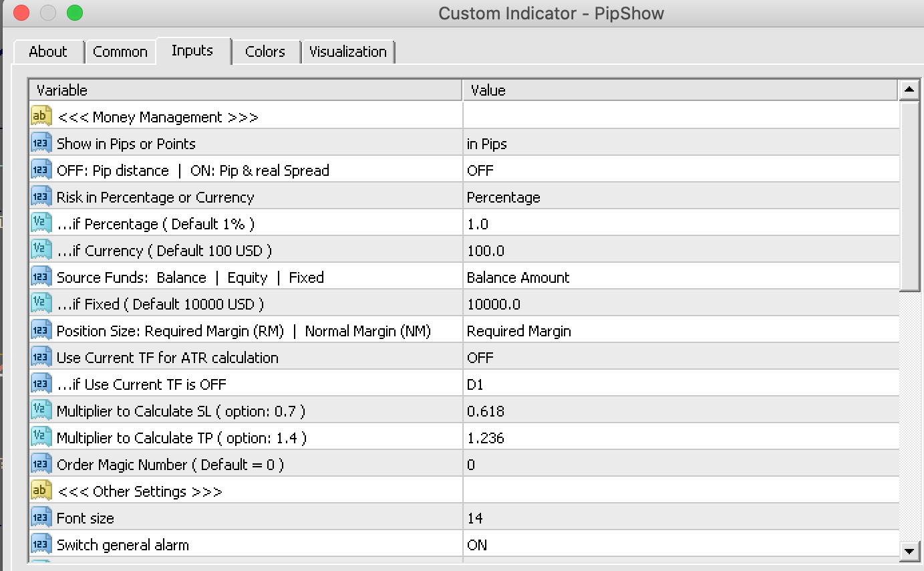This screenshot has height=571, width=924.
Task: Click the Variable column header
Action: tap(245, 90)
